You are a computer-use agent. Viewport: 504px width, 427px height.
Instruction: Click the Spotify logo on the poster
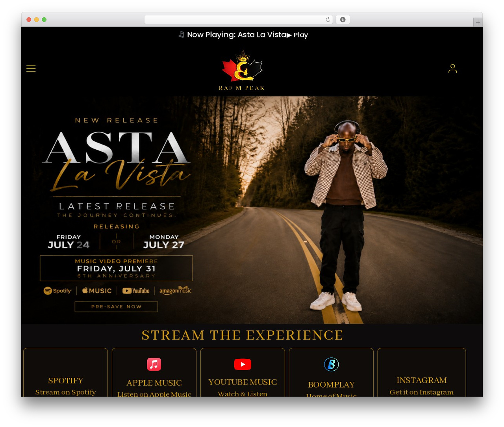(x=57, y=291)
